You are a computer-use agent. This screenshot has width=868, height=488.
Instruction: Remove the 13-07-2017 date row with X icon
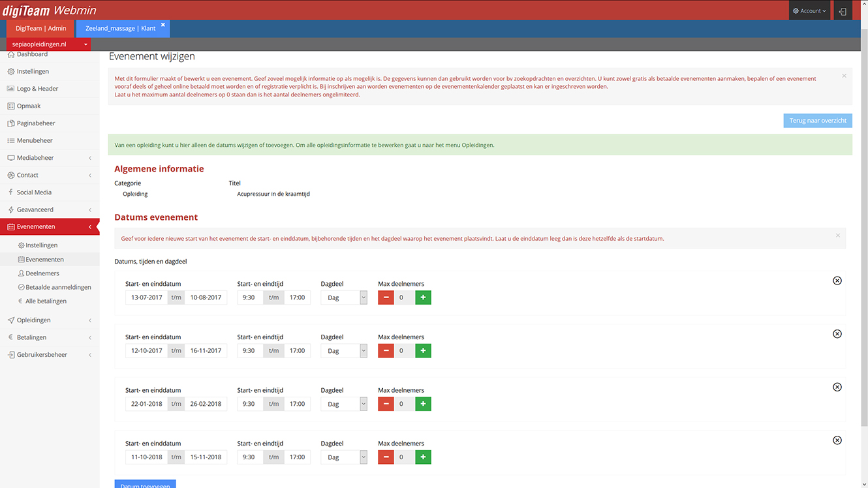click(837, 281)
